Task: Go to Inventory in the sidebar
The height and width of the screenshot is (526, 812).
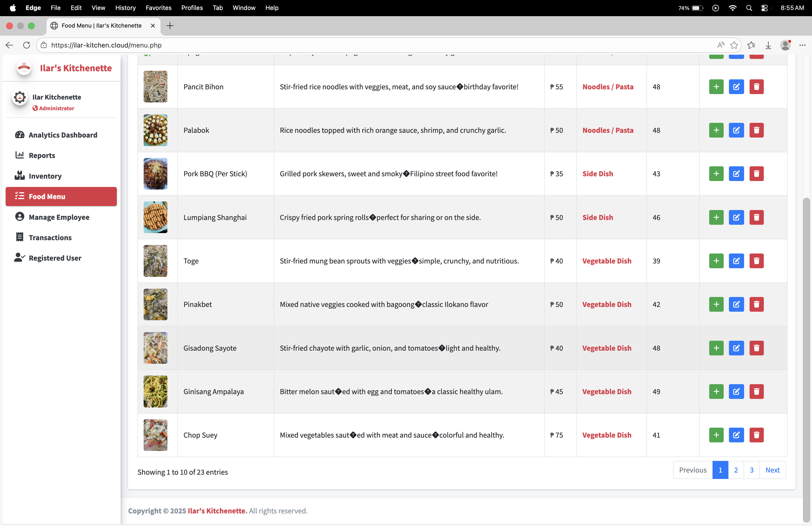Action: pos(45,176)
